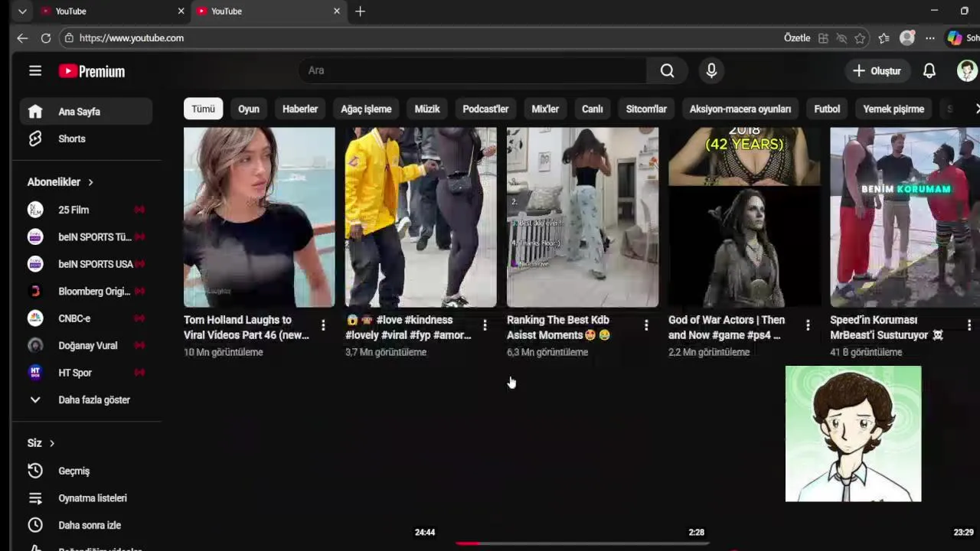Image resolution: width=980 pixels, height=551 pixels.
Task: Click the Oluştur create button
Action: pos(877,71)
